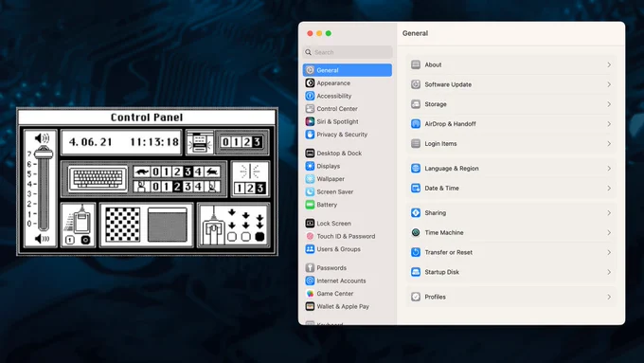Set insertion point blink rate to 1
644x363 pixels.
click(240, 189)
